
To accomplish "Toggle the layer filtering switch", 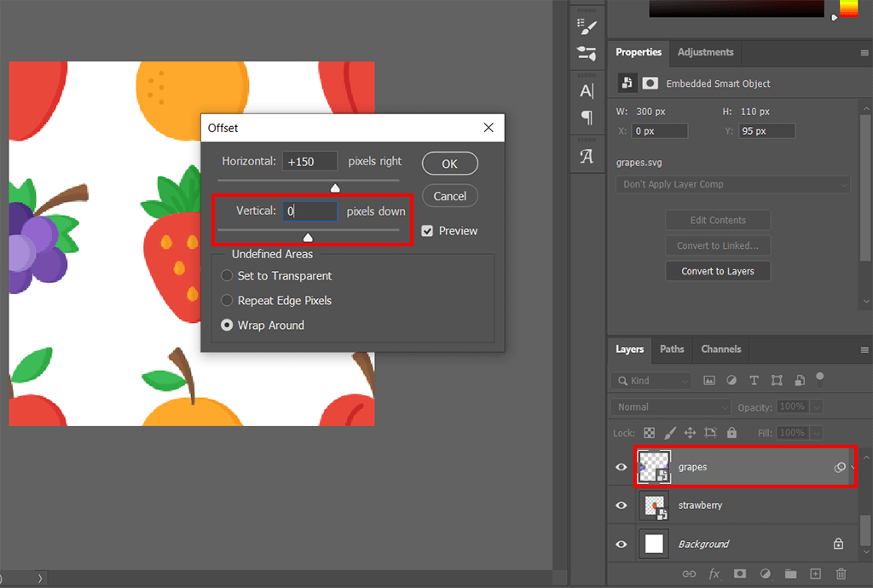I will [x=819, y=380].
